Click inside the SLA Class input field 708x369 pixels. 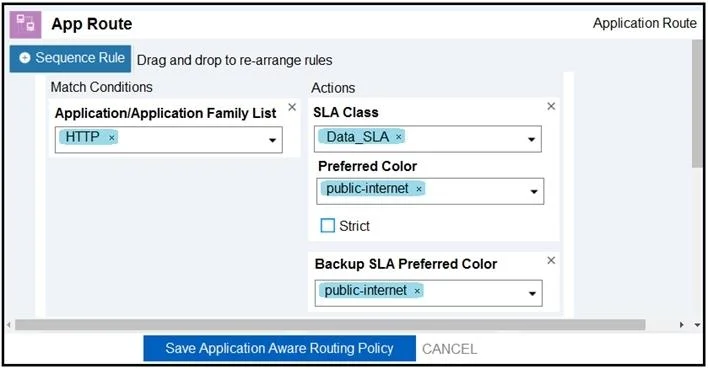(428, 139)
